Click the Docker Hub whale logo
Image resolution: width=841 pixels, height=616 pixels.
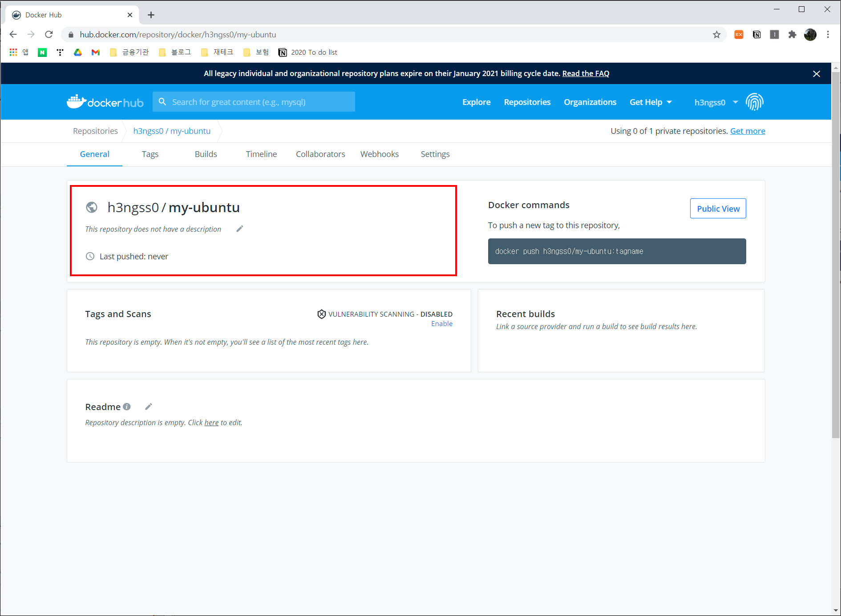pyautogui.click(x=105, y=102)
